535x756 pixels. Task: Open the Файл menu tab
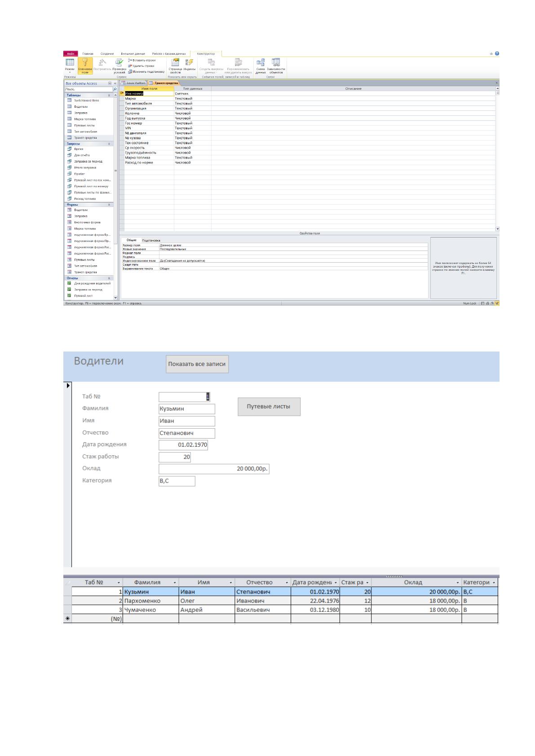click(x=71, y=54)
